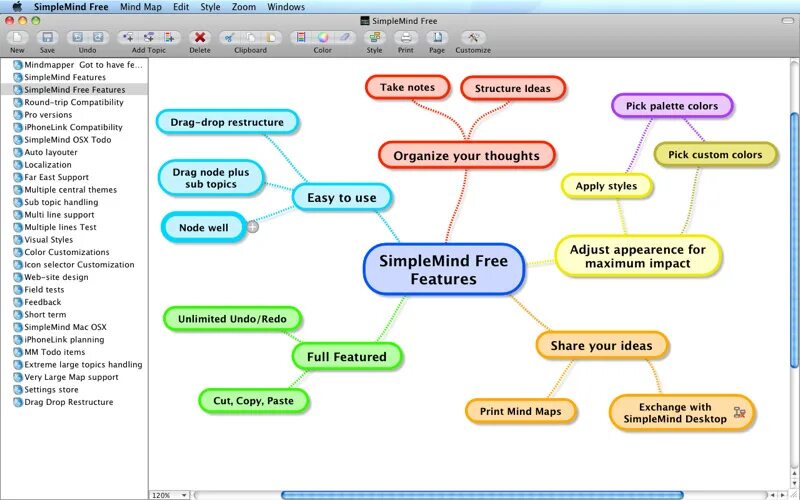Open Round-trip Compatibility map
Screen dimensions: 800x500
pos(74,102)
